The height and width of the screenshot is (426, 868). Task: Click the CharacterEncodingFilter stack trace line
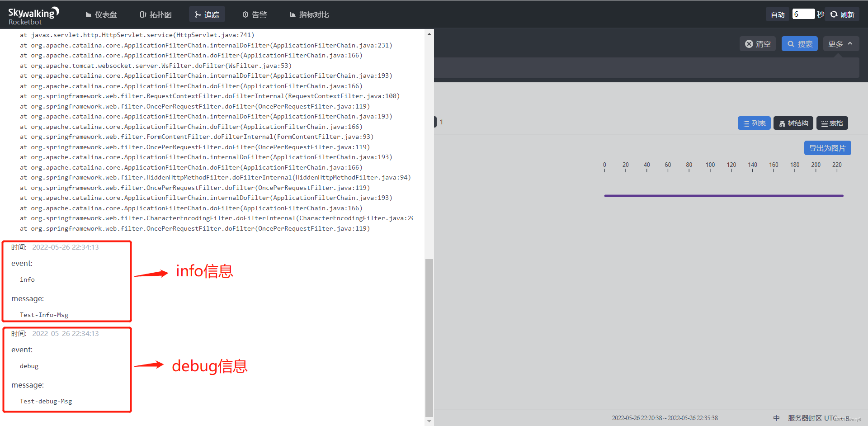[217, 218]
